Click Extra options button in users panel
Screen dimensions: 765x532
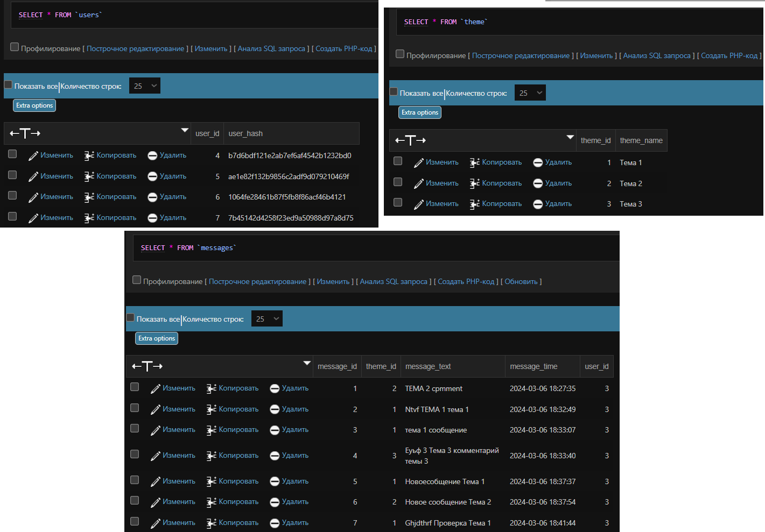coord(34,105)
